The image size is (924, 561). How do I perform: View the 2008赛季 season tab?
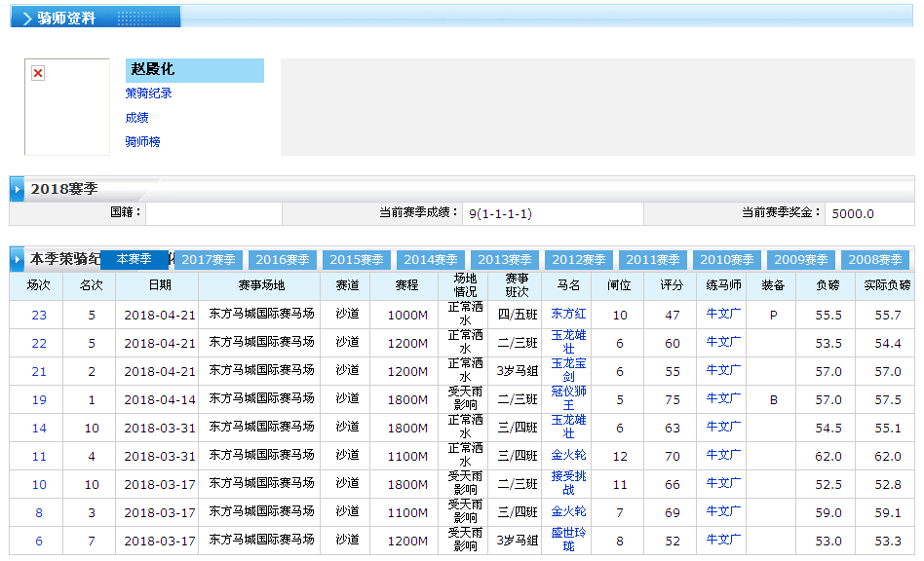875,260
